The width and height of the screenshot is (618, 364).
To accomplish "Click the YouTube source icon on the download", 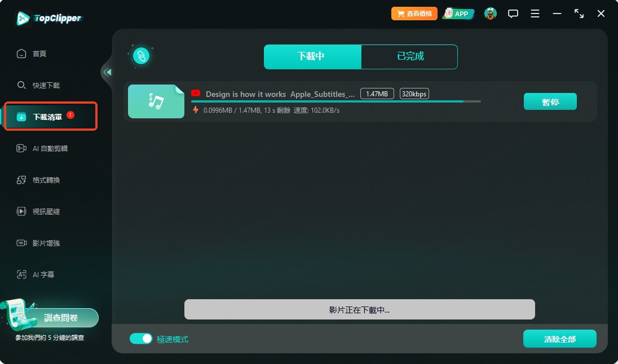I will [196, 94].
